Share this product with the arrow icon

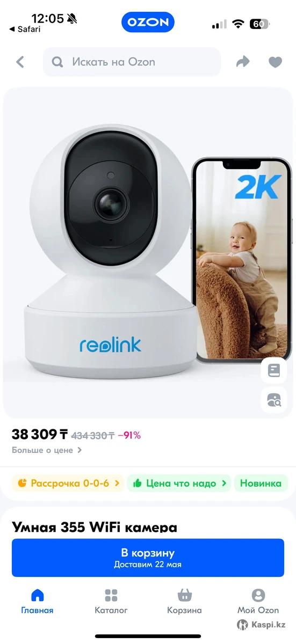pos(243,62)
